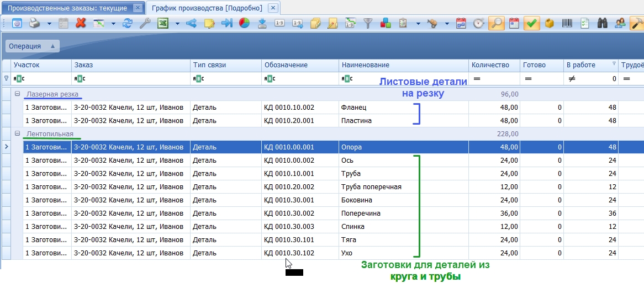Click cell КД 0010.30.003
This screenshot has height=294, width=644.
(300, 227)
